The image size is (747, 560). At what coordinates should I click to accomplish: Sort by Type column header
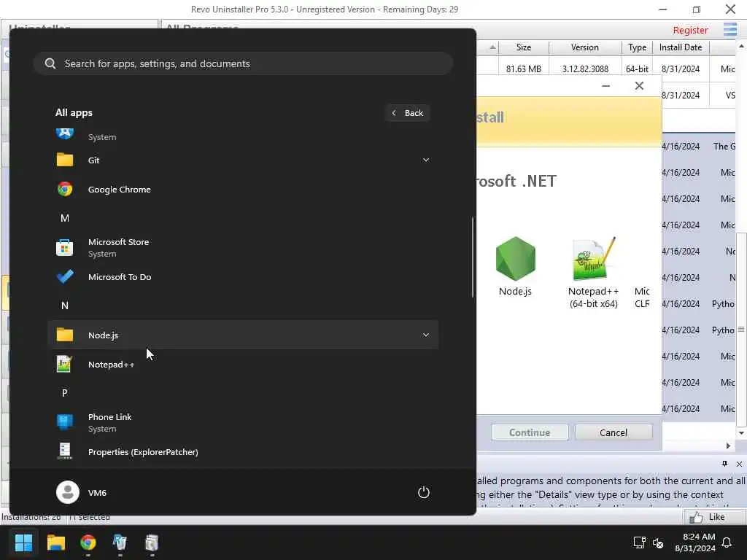(x=637, y=47)
